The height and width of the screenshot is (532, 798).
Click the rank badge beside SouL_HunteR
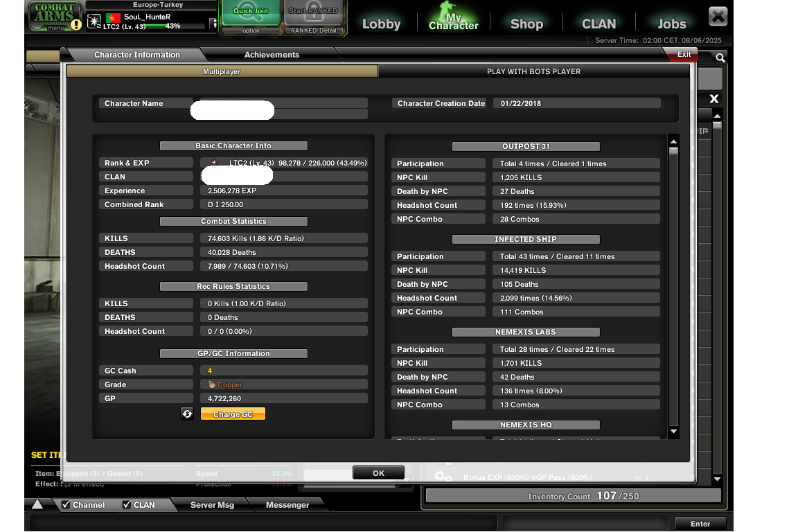[x=94, y=21]
